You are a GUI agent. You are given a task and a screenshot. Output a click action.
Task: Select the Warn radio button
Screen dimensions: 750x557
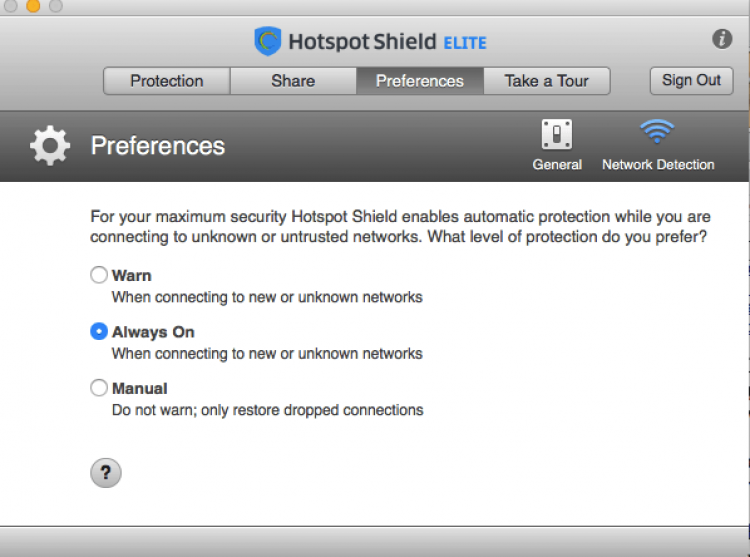[99, 275]
